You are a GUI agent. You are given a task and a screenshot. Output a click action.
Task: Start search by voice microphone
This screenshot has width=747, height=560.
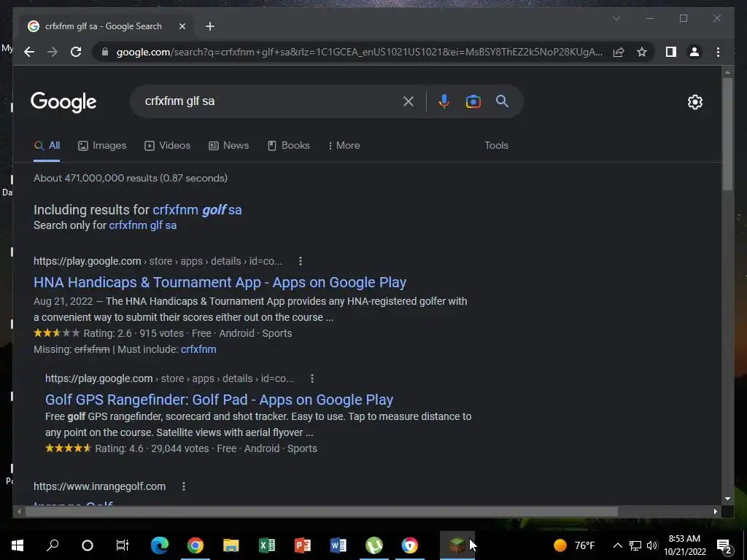coord(444,101)
